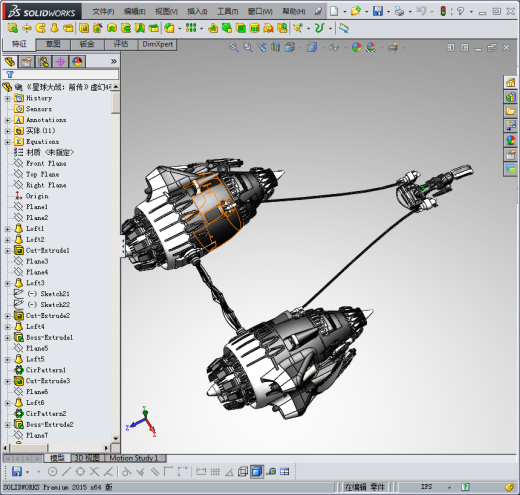
Task: Toggle the shaded with edges display button
Action: tap(257, 471)
